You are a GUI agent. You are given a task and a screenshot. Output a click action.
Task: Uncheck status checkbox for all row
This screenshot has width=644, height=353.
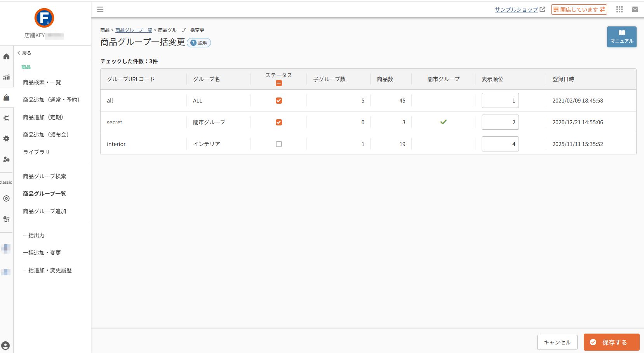(279, 101)
